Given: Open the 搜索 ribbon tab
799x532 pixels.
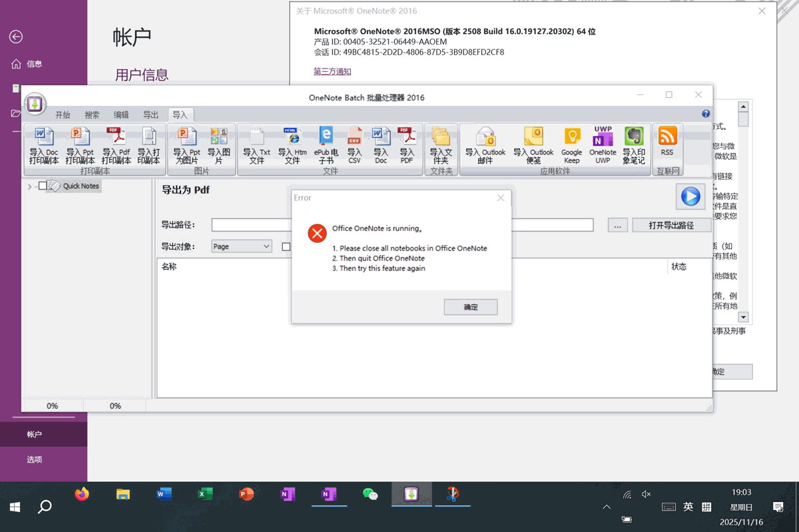Looking at the screenshot, I should click(92, 115).
